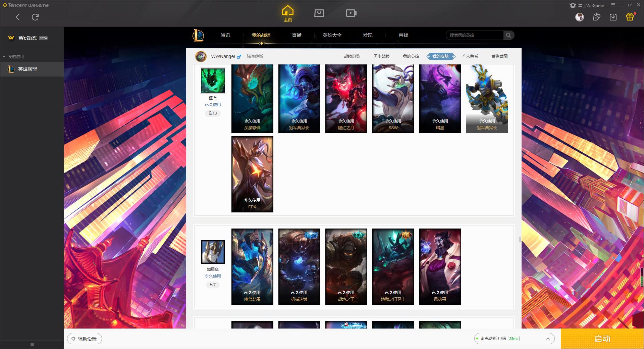Open the store bag icon
This screenshot has height=349, width=644.
coord(319,13)
